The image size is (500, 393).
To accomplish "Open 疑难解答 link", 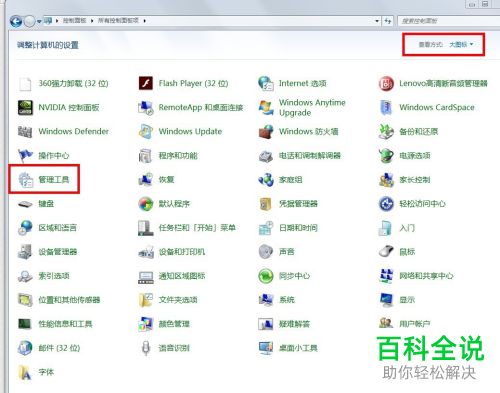I will tap(294, 324).
